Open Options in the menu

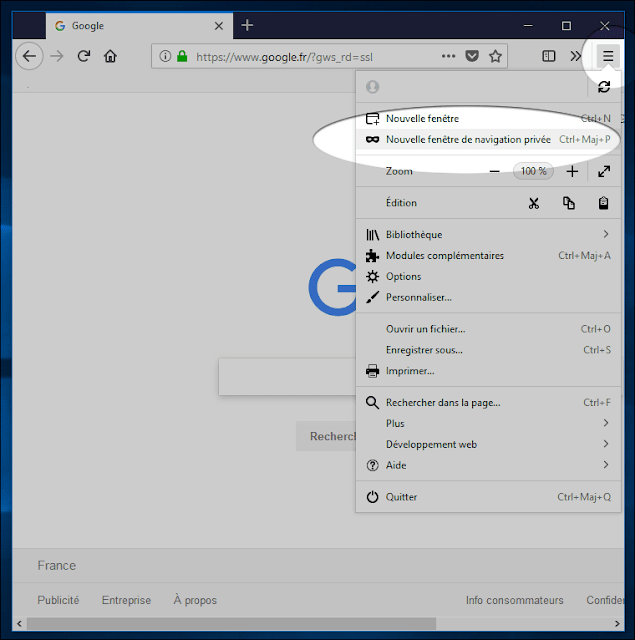488,276
